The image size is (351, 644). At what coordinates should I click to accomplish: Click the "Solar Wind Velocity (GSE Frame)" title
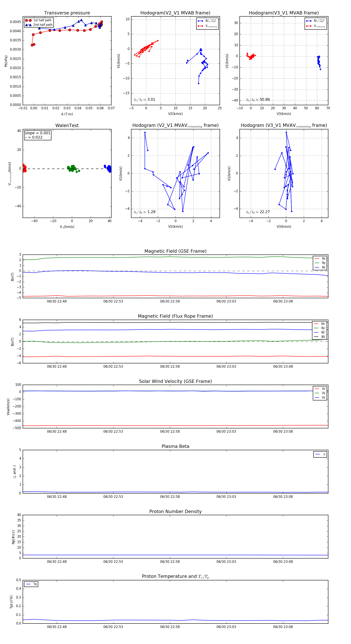pos(175,381)
